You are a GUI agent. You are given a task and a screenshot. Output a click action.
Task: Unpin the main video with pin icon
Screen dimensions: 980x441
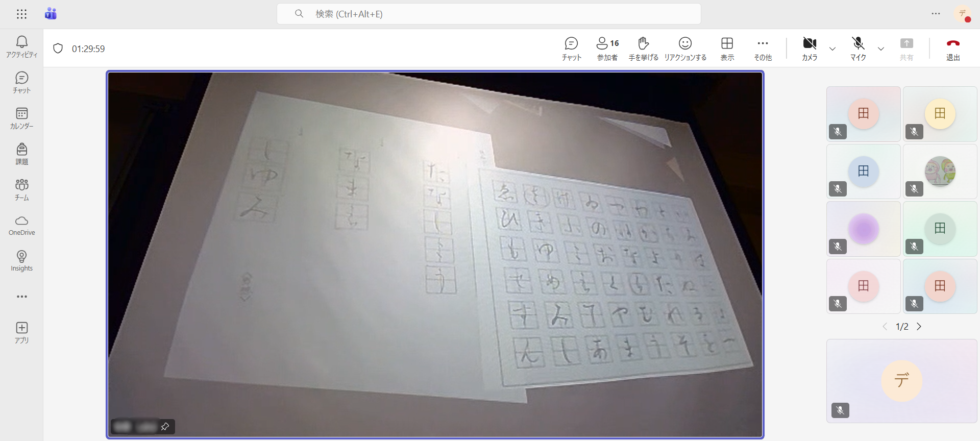(165, 427)
